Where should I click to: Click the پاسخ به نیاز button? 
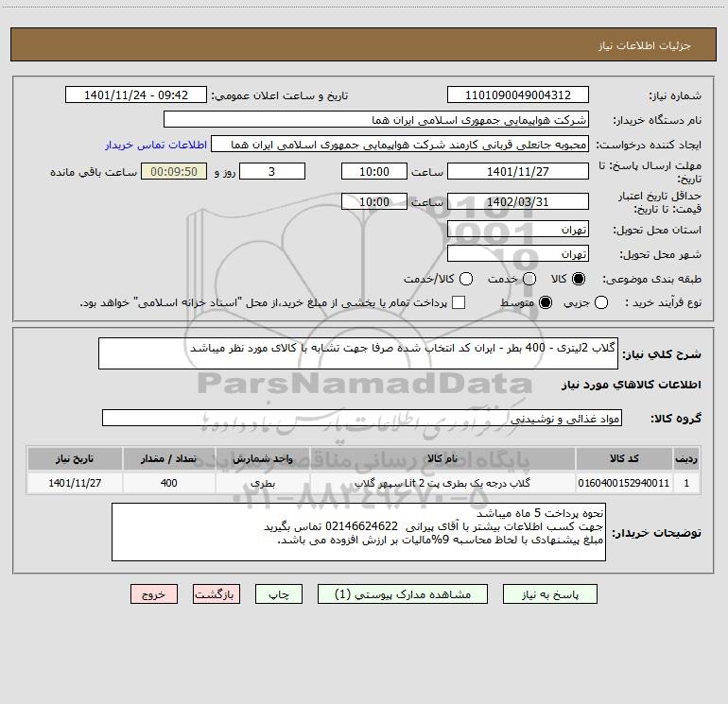coord(550,594)
